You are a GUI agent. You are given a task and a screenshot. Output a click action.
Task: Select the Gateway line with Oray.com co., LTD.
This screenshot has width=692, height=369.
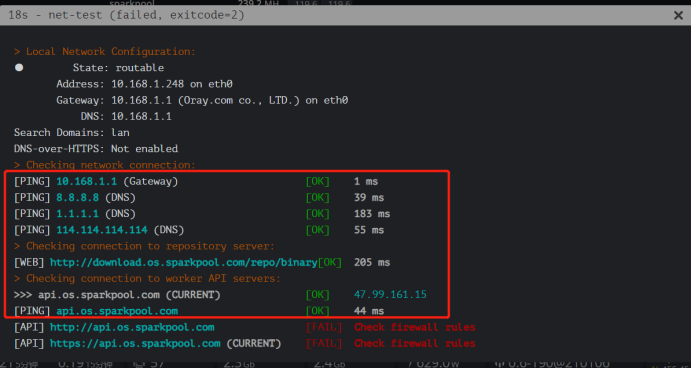202,100
